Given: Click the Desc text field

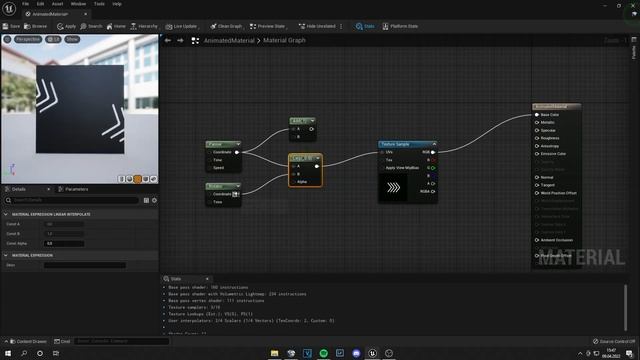Looking at the screenshot, I should tap(84, 265).
